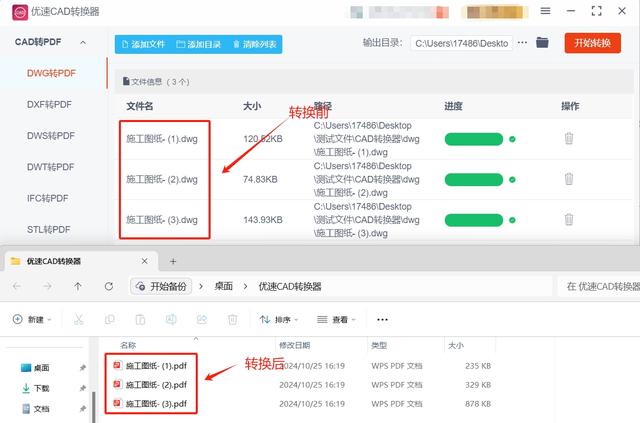Select file name 施工图纸- (3).dwg
The height and width of the screenshot is (423, 640).
162,220
